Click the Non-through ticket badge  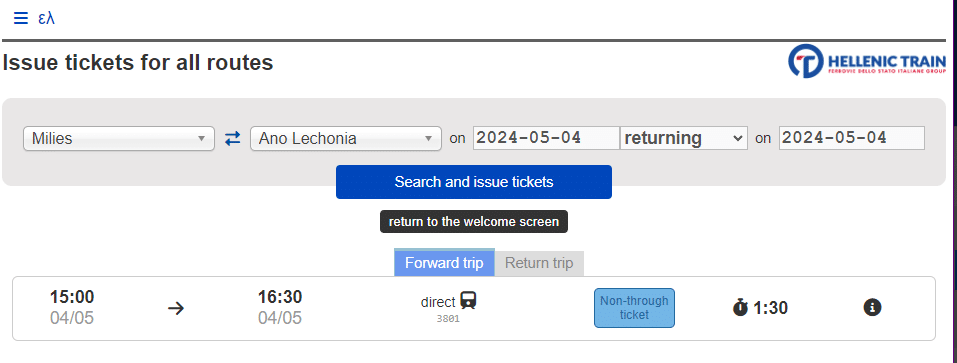coord(634,308)
